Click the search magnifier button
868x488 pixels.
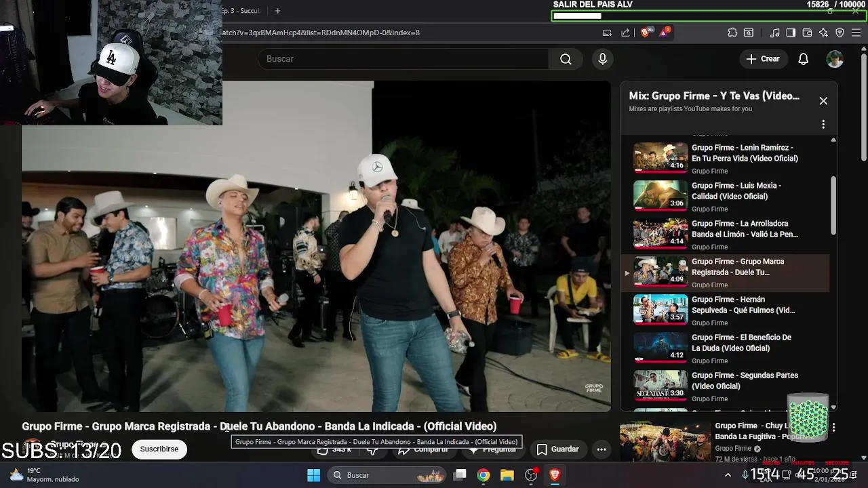point(566,59)
